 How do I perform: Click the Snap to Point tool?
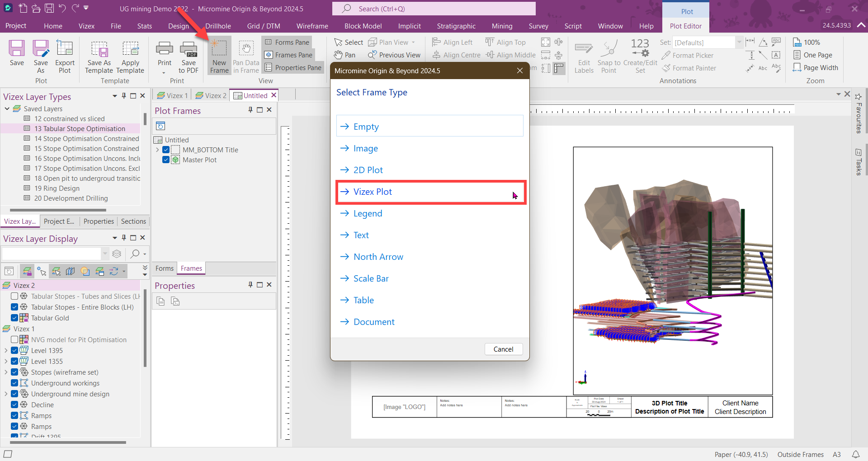[609, 55]
